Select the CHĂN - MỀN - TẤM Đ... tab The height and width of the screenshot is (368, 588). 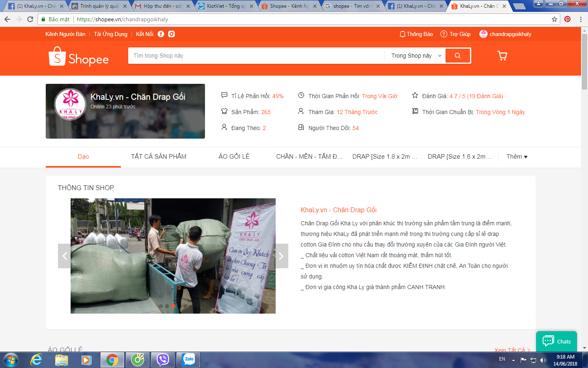tap(309, 157)
